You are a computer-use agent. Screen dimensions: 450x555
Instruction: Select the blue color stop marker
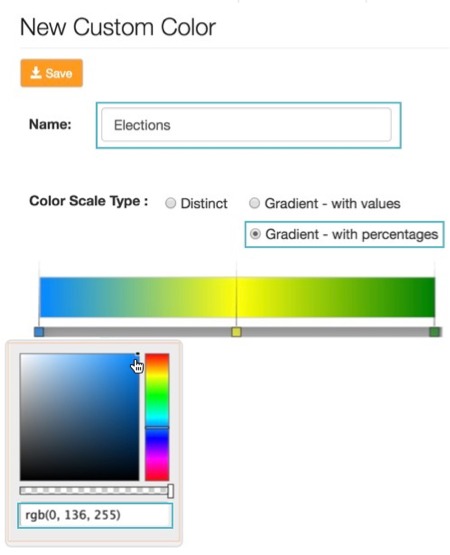click(x=39, y=332)
